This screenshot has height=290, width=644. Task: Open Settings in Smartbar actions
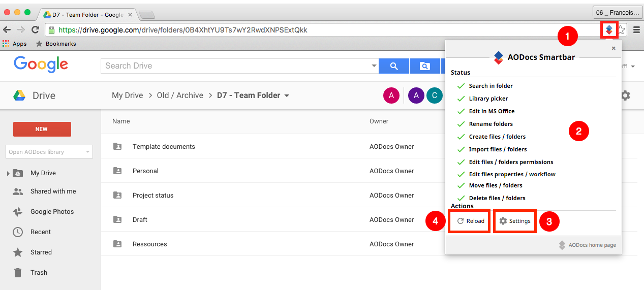(515, 221)
